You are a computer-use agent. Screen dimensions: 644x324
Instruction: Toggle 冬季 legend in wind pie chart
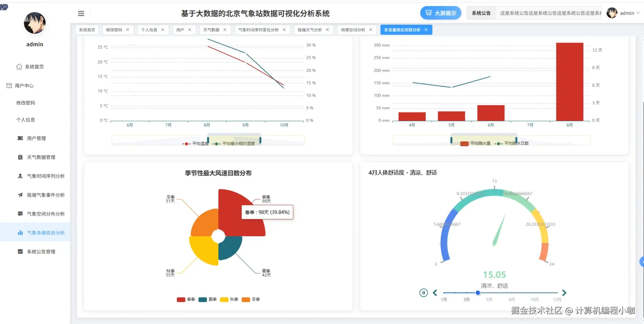click(x=251, y=300)
